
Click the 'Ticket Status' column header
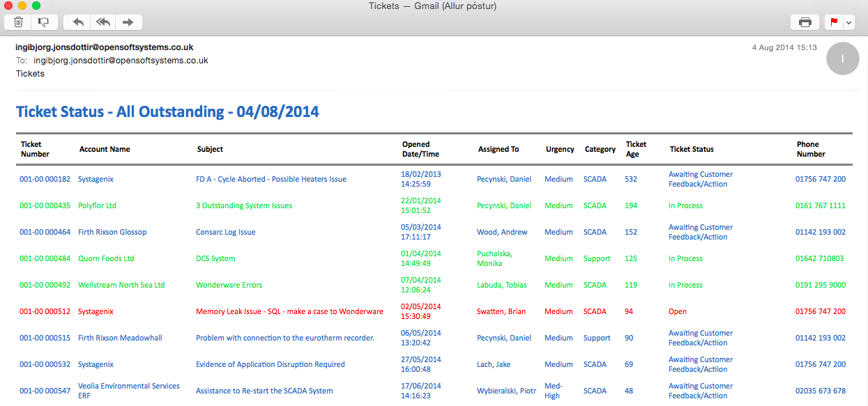point(692,149)
